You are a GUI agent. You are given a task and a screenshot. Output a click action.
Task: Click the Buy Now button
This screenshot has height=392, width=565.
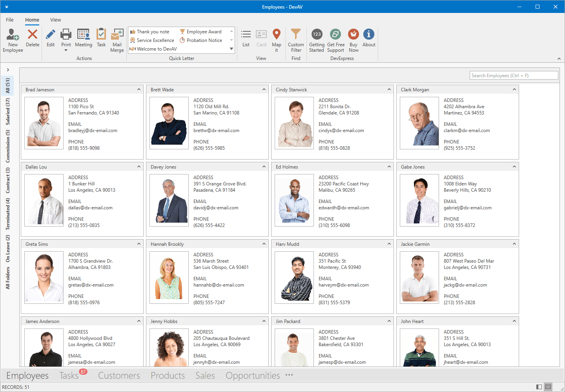(x=353, y=39)
